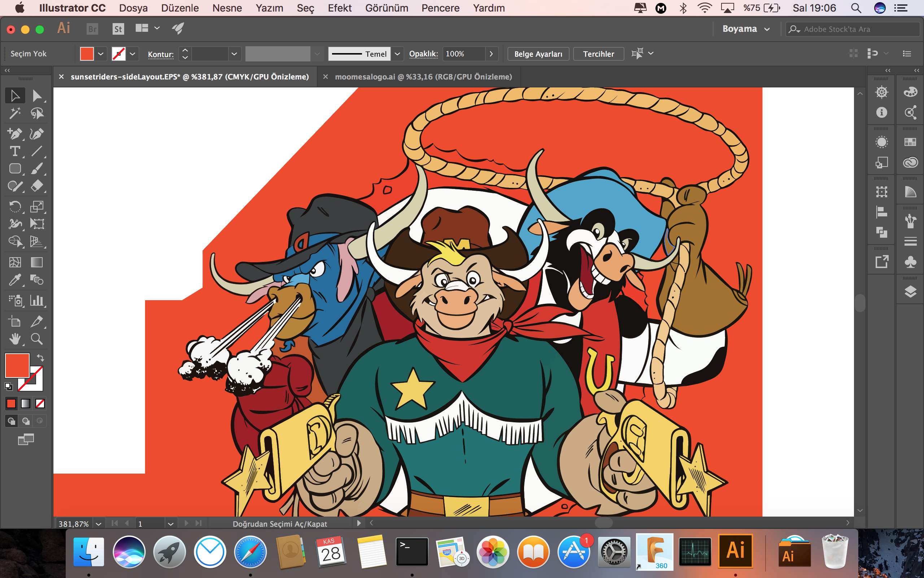Open the stroke color dropdown in control bar
This screenshot has width=924, height=578.
132,54
